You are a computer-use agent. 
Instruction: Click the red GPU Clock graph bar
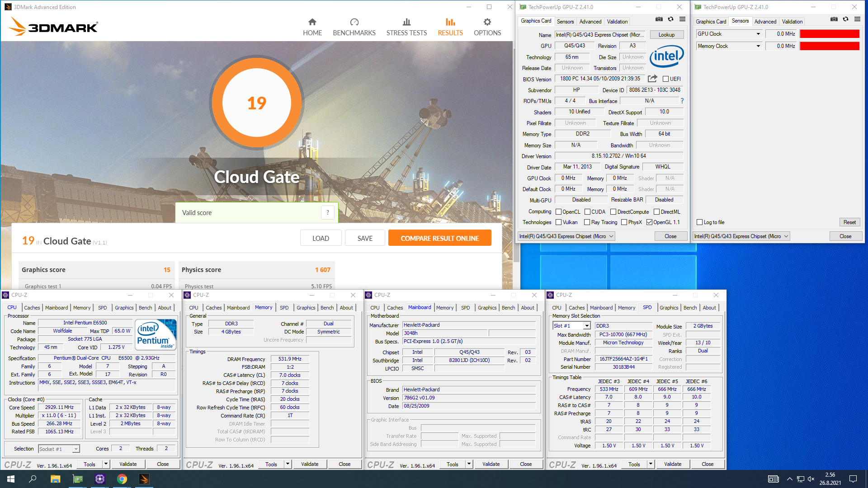coord(829,34)
